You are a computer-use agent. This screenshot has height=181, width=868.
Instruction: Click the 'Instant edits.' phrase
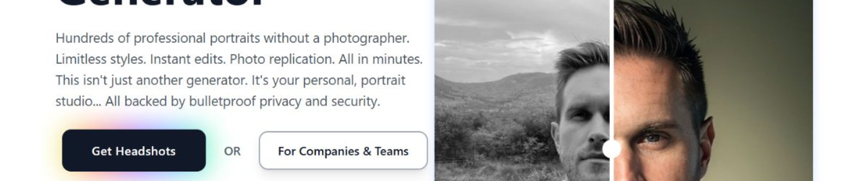click(188, 59)
